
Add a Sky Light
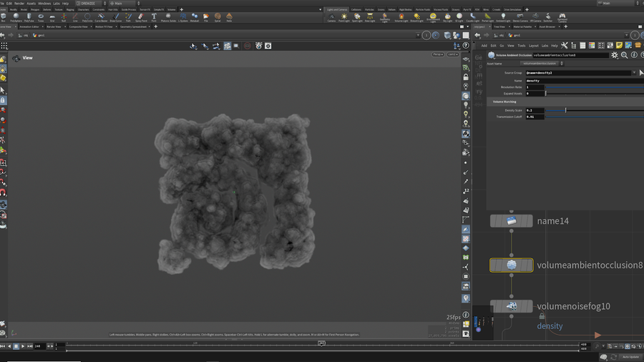click(x=448, y=17)
